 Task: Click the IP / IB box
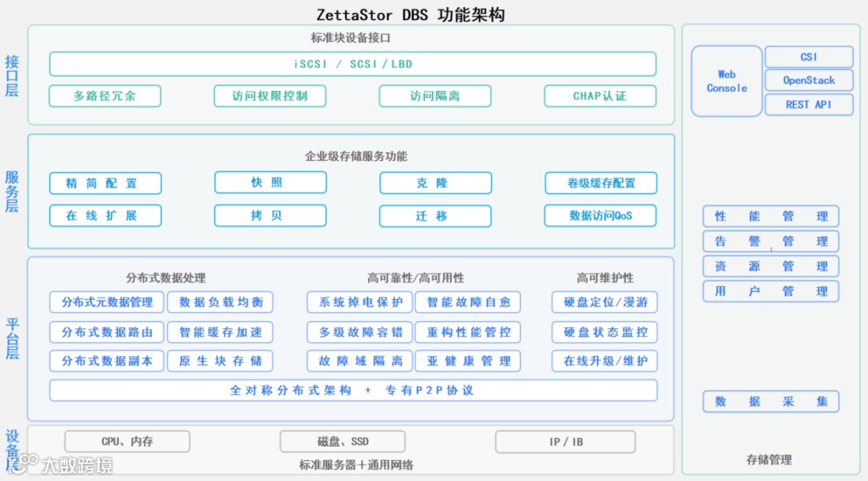pos(565,442)
